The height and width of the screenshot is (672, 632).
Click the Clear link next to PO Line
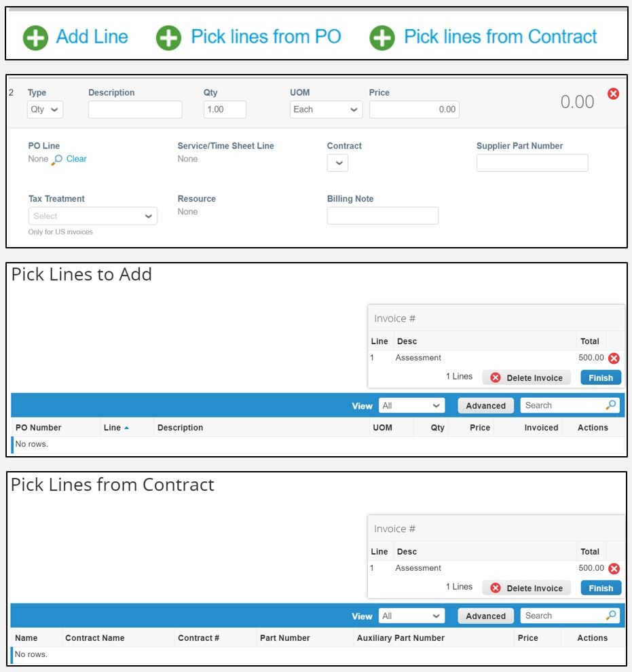click(77, 159)
